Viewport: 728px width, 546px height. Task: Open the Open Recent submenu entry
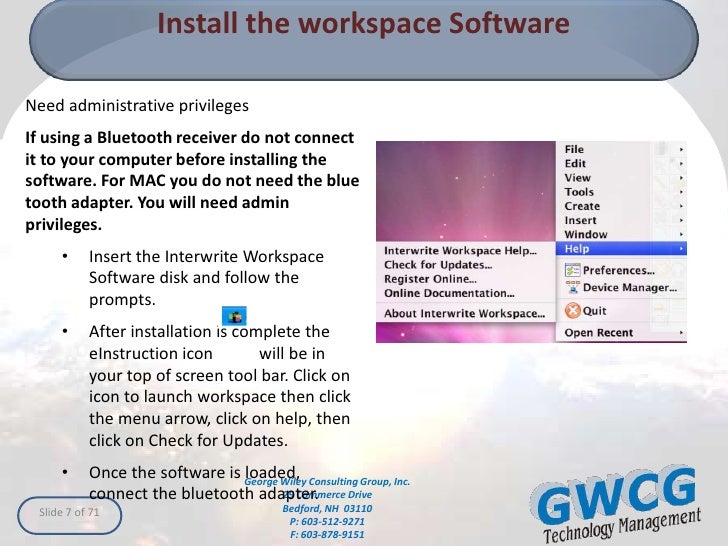coord(621,332)
